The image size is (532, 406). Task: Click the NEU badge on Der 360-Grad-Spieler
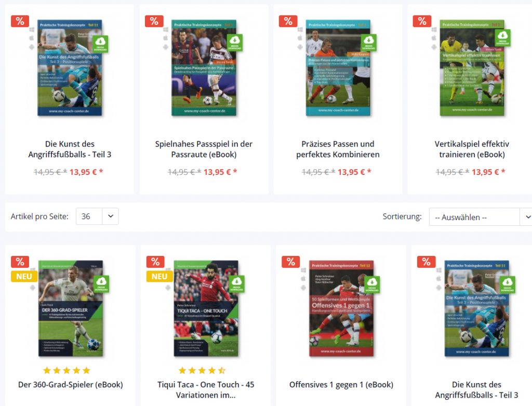[24, 276]
